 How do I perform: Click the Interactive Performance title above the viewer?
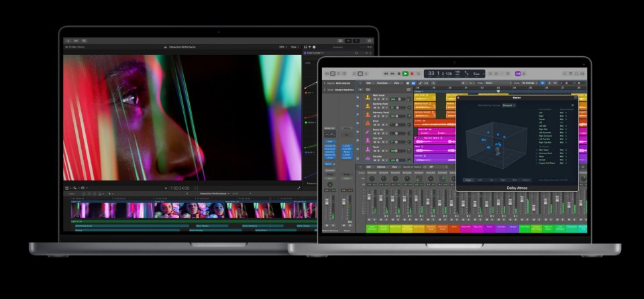182,47
